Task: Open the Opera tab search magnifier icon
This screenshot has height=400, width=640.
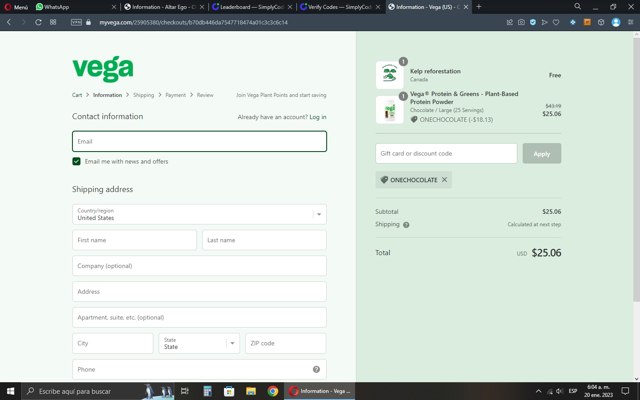Action: point(577,7)
